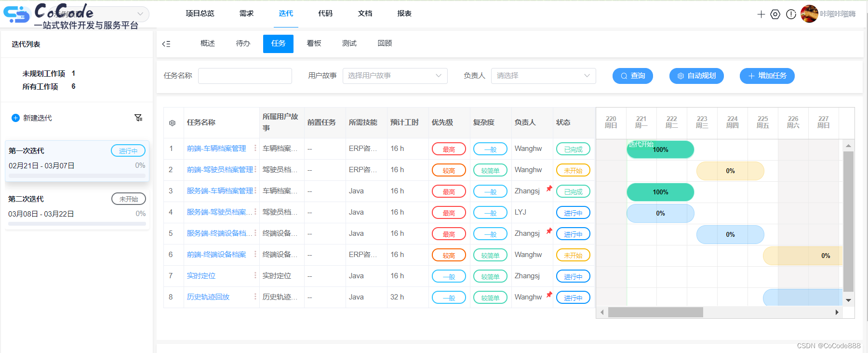Click the Gantt scroll-up arrow

[x=848, y=146]
